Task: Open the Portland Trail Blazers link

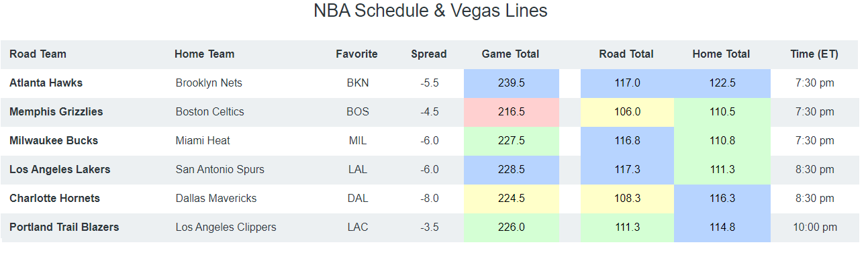Action: click(x=64, y=227)
